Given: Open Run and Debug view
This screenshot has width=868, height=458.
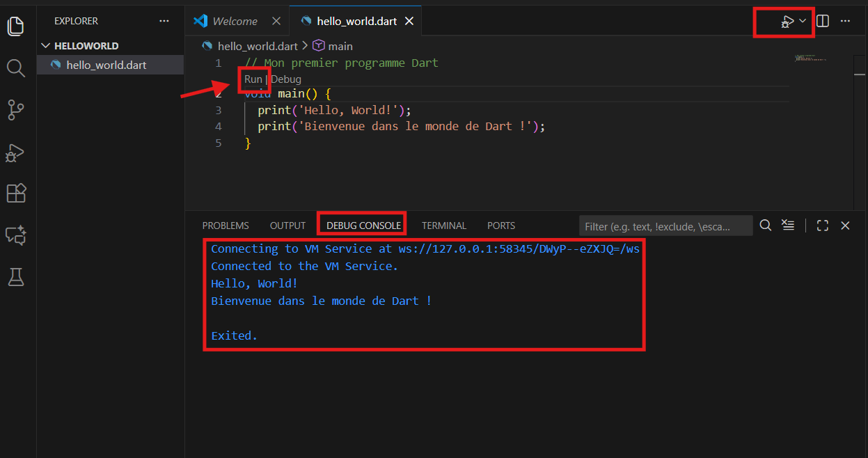Looking at the screenshot, I should pos(15,152).
